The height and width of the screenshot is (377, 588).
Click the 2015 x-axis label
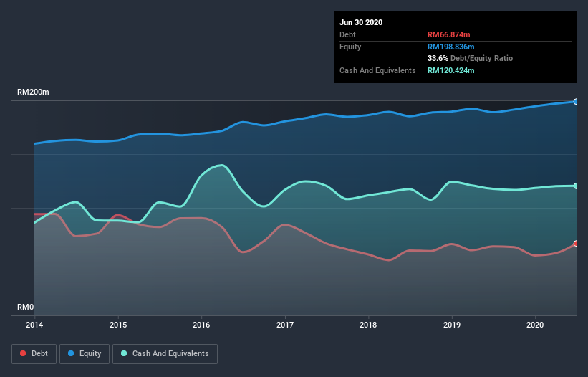pos(118,325)
